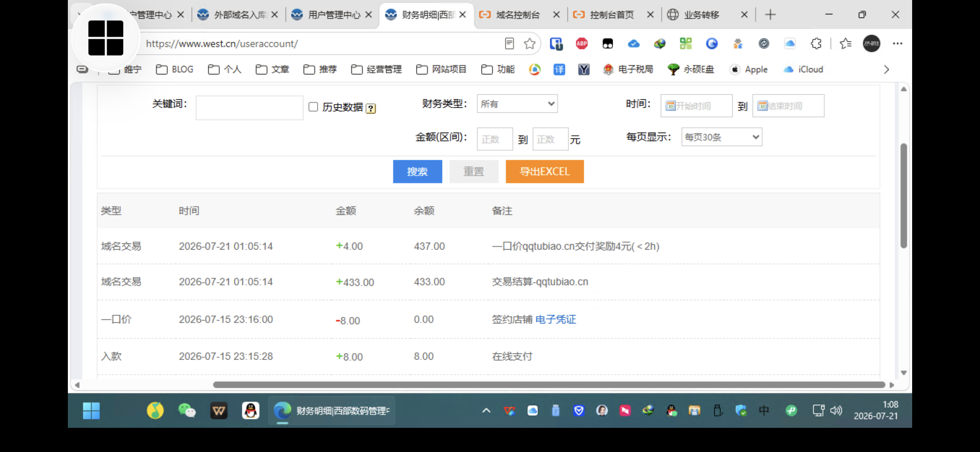The width and height of the screenshot is (980, 452).
Task: Click the 结束时间 date field
Action: [788, 106]
